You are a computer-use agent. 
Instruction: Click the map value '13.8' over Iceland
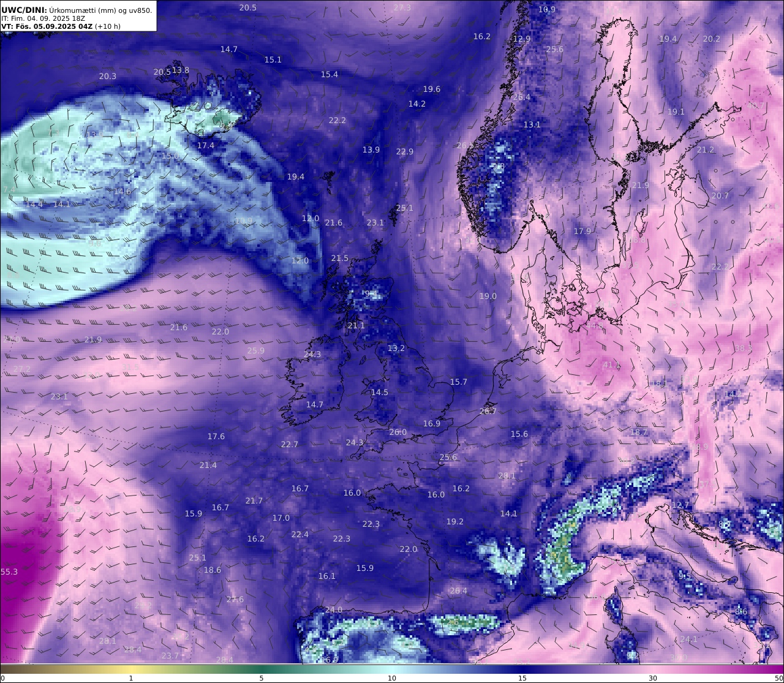click(181, 70)
